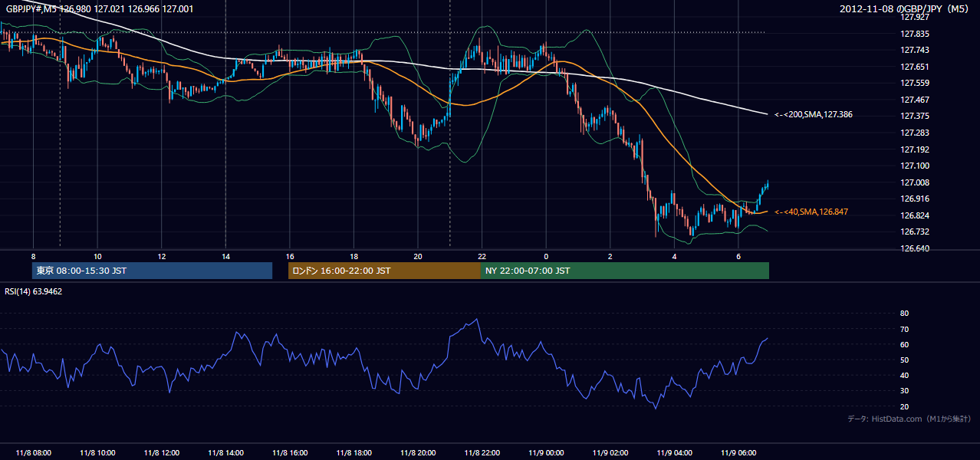Screen dimensions: 980x460
Task: Click the HistData.com data source credit
Action: click(x=909, y=419)
